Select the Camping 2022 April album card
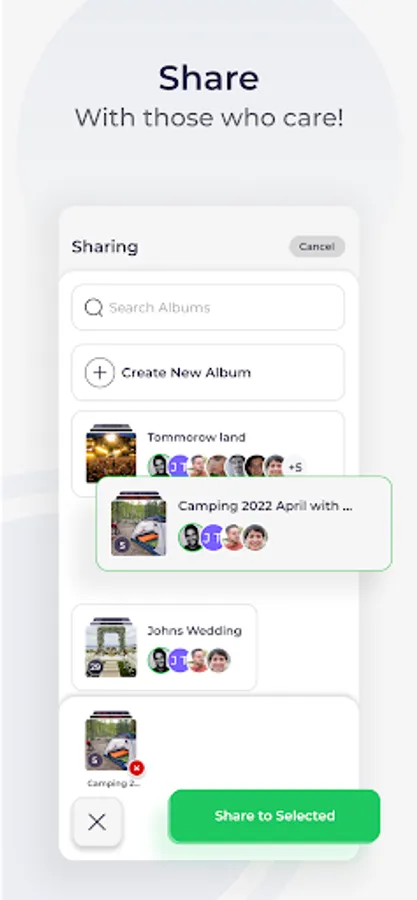 244,523
